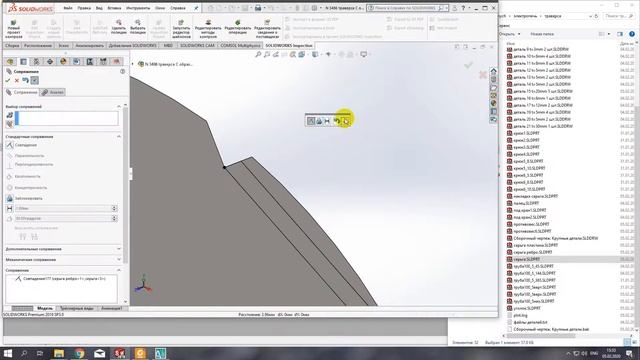This screenshot has height=360, width=640.
Task: Open Appearances color ball in task pane
Action: [x=493, y=103]
